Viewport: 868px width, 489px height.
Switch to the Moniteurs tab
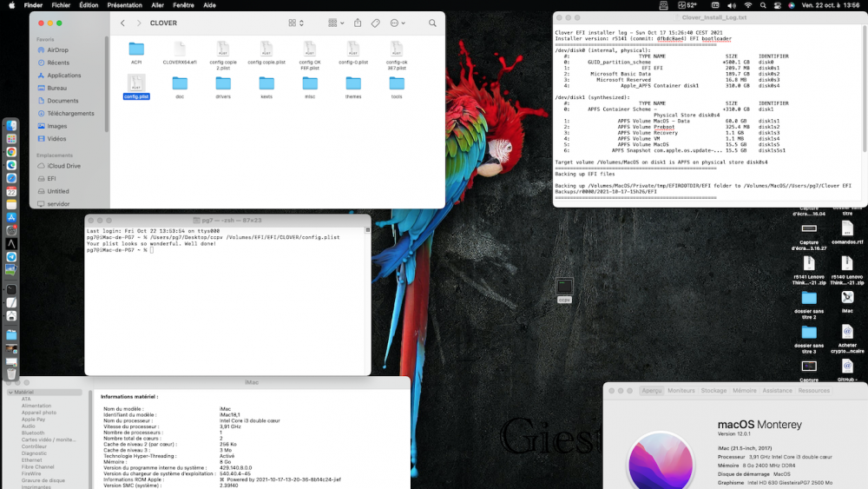(681, 391)
